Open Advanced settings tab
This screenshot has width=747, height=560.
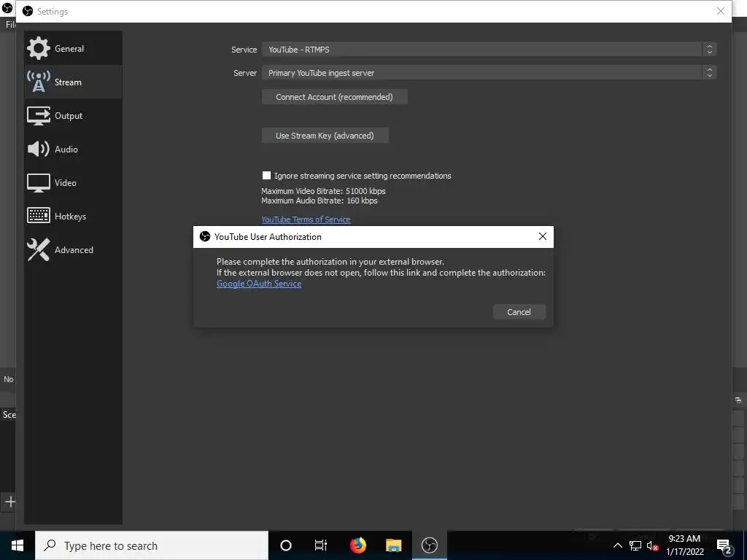(74, 249)
